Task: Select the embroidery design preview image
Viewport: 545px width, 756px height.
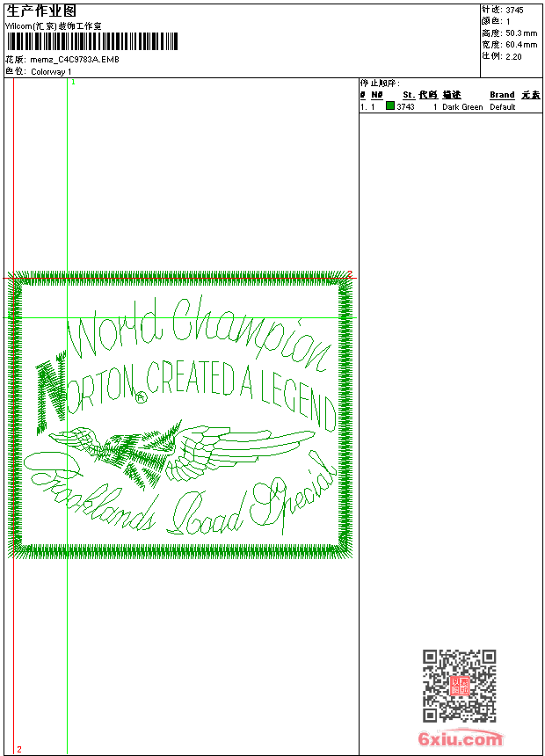Action: click(x=180, y=415)
